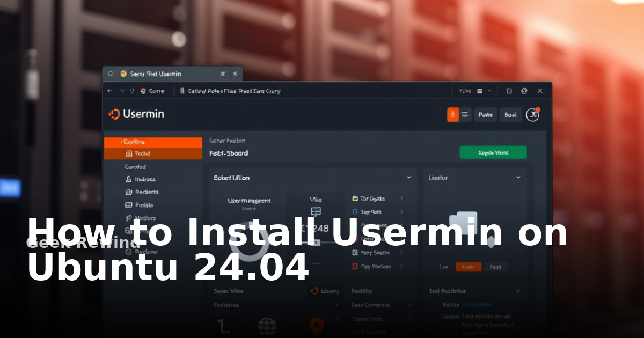Click the "Feel-Sboard" page title

(229, 153)
